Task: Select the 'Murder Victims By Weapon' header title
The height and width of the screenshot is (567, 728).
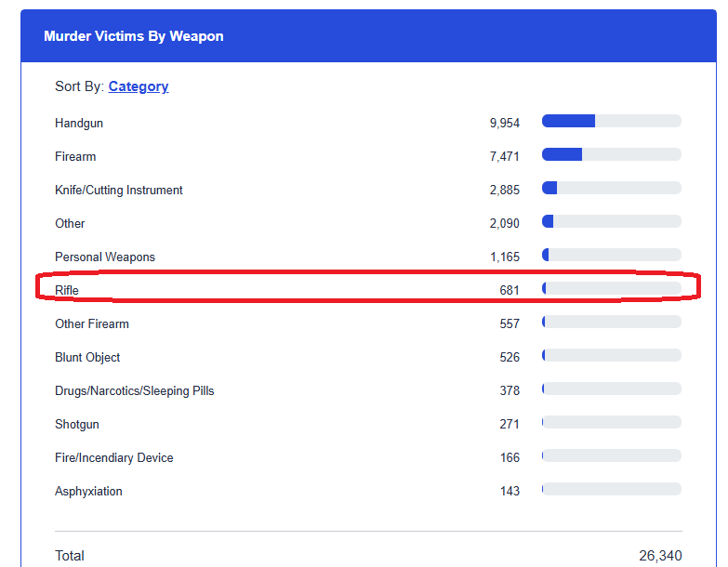Action: click(x=134, y=36)
